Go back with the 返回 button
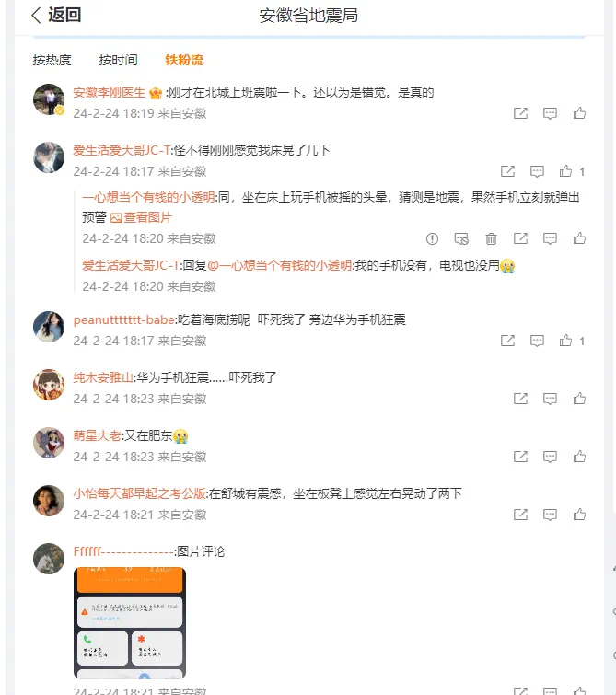 click(x=56, y=15)
